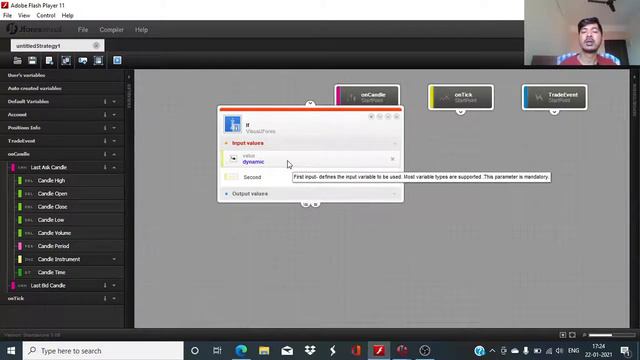Expand the TradeEvent variables group

point(114,141)
